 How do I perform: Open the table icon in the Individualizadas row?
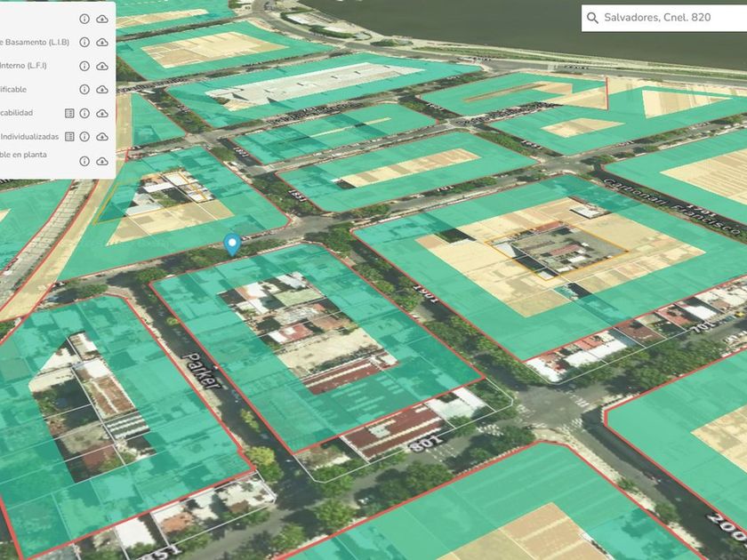69,137
